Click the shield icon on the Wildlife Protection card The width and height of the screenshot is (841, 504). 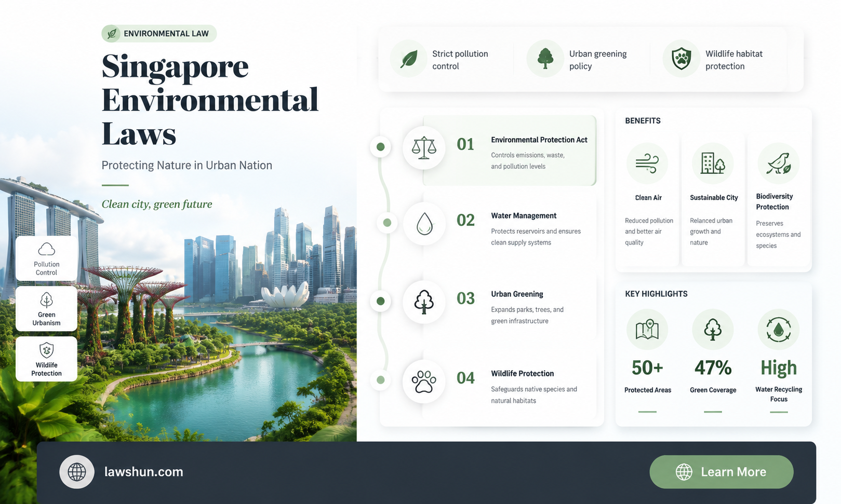[x=47, y=350]
